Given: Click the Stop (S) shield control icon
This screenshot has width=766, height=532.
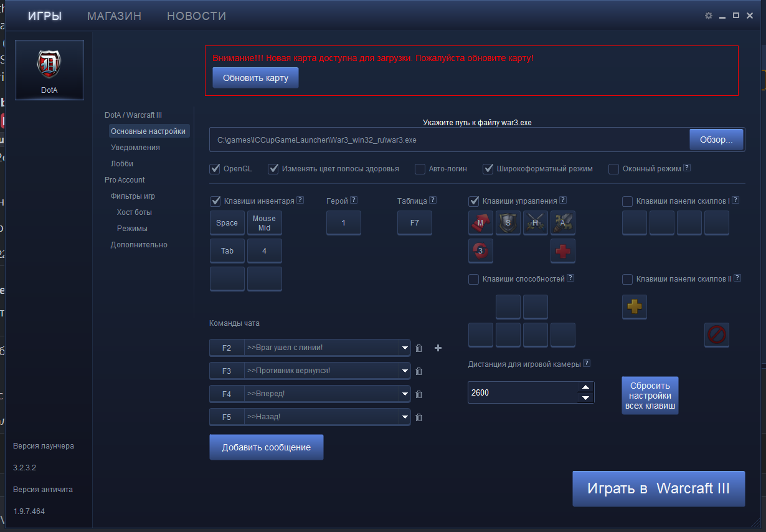Looking at the screenshot, I should [x=508, y=222].
